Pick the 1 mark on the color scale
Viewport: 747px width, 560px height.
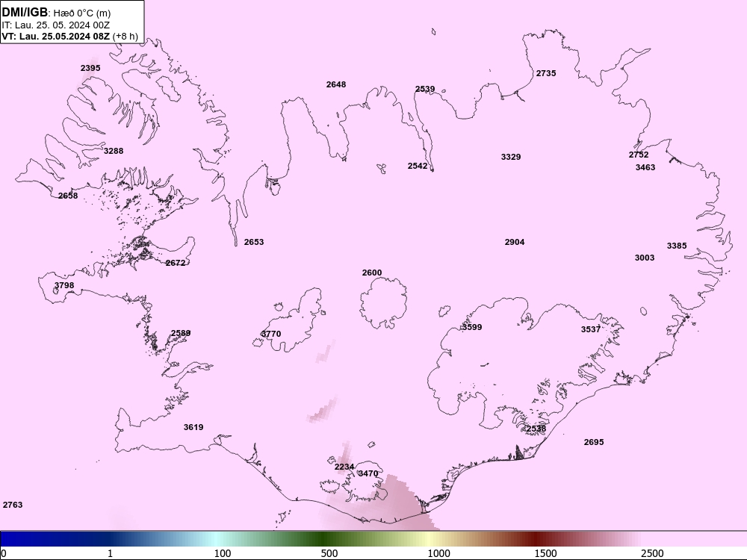click(110, 553)
